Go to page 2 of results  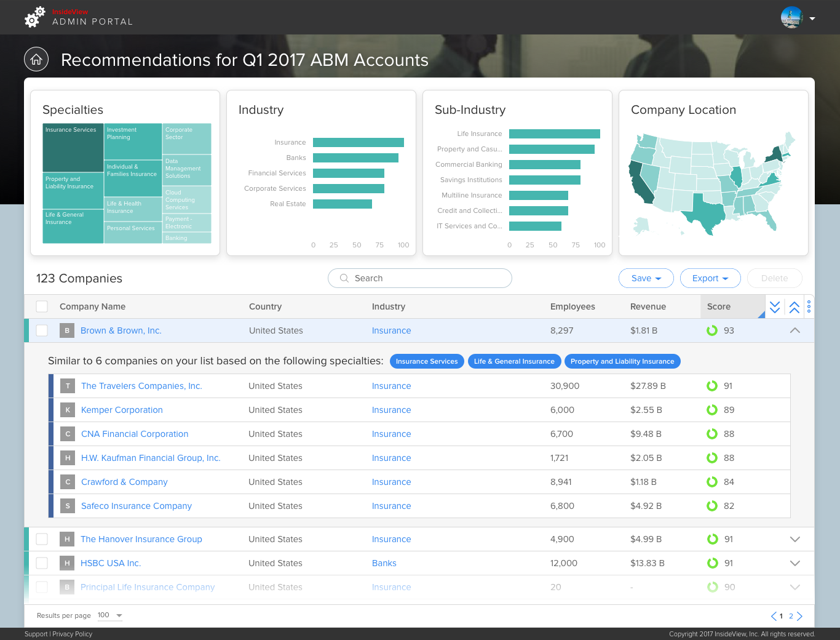(x=791, y=616)
